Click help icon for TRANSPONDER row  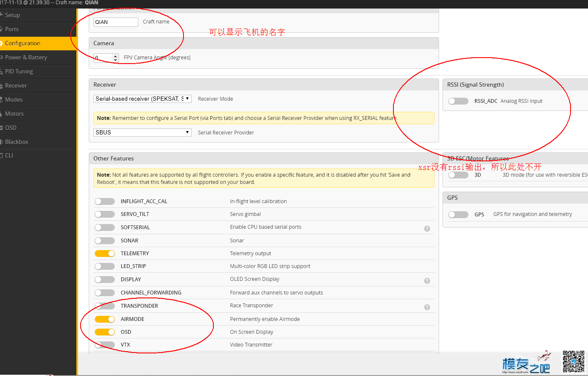point(427,307)
